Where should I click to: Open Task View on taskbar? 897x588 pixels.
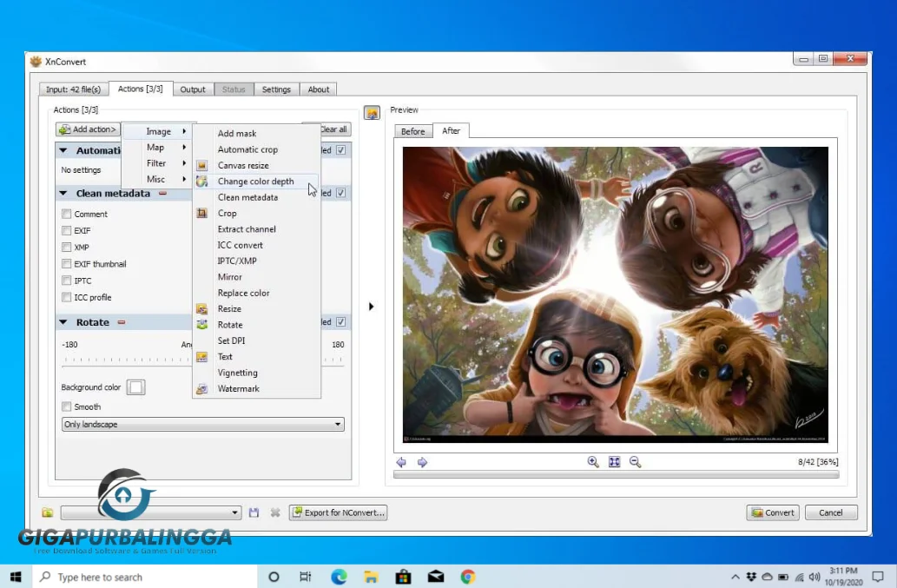click(306, 577)
